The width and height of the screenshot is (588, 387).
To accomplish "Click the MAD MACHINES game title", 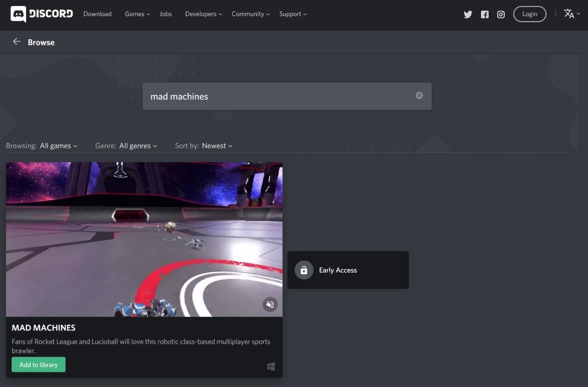I will [x=43, y=328].
